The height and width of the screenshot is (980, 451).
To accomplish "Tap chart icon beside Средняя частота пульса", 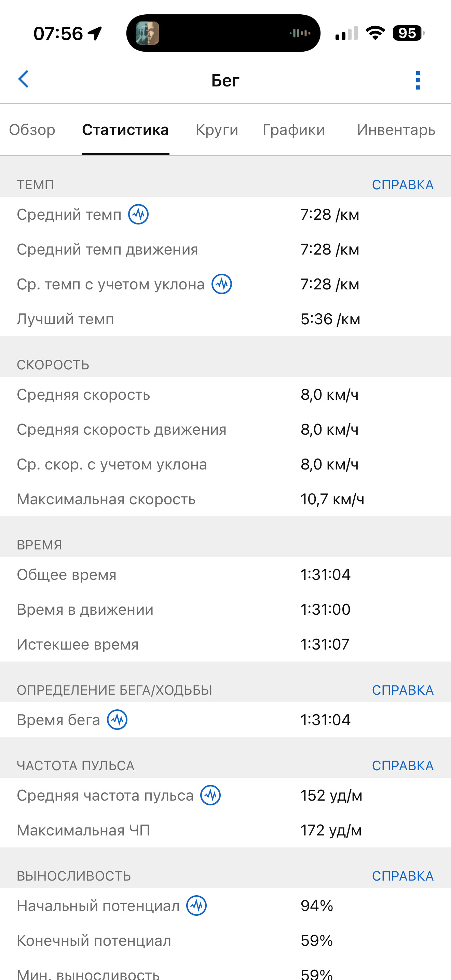I will tap(210, 795).
